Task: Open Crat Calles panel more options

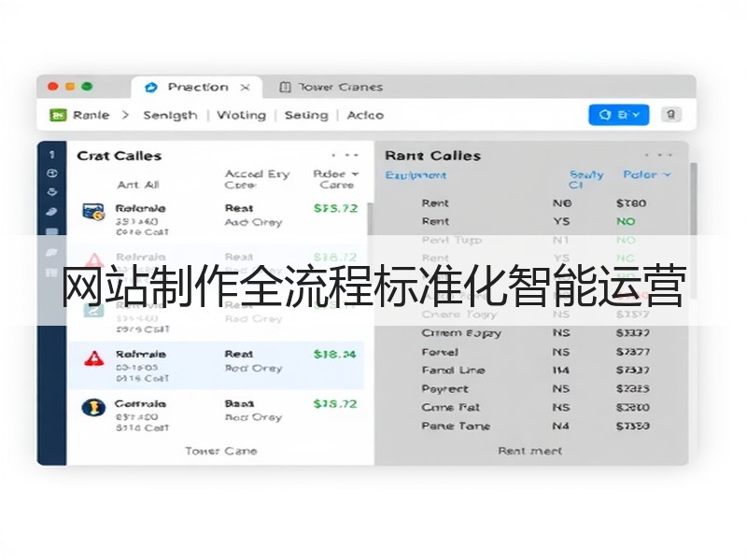Action: click(x=345, y=155)
